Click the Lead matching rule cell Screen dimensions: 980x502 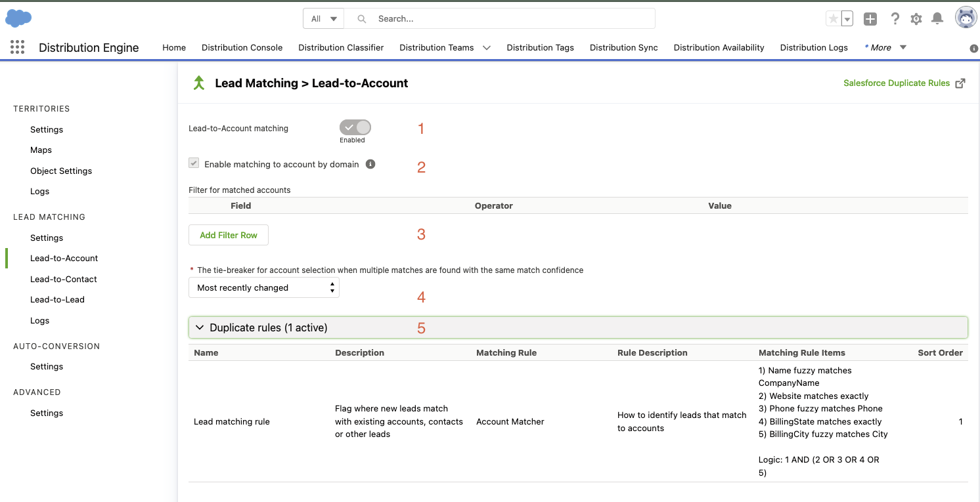point(232,421)
